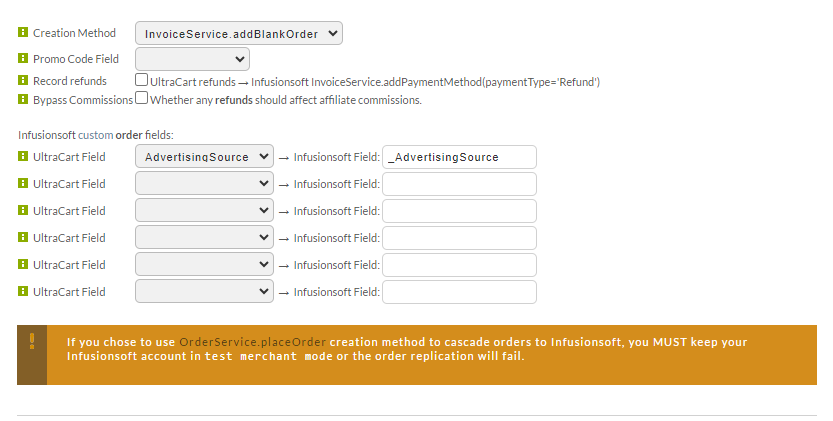This screenshot has height=421, width=833.
Task: Click text 'Whether any refunds should affect affiliate commissions.'
Action: pyautogui.click(x=286, y=100)
